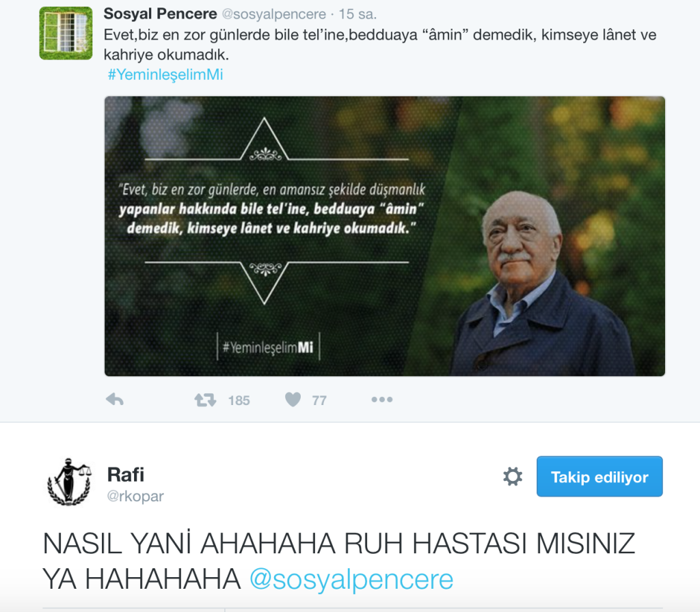Image resolution: width=700 pixels, height=612 pixels.
Task: View the 77 likes count
Action: coord(319,400)
